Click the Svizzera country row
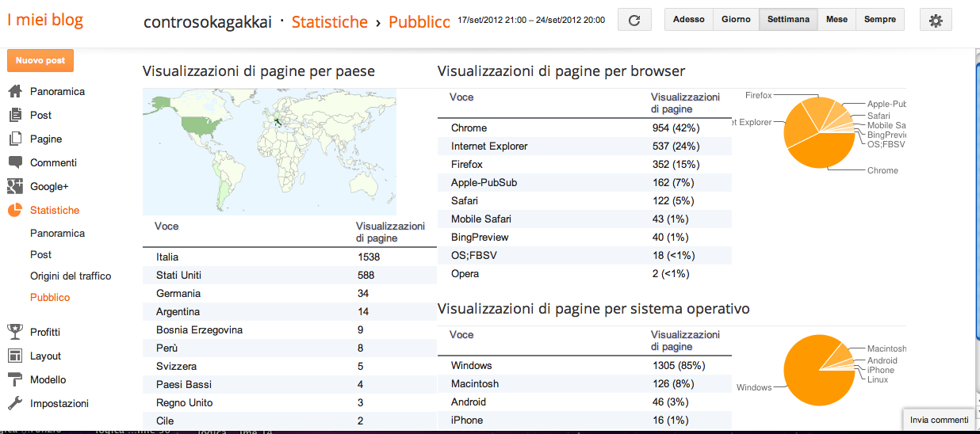 coord(289,366)
